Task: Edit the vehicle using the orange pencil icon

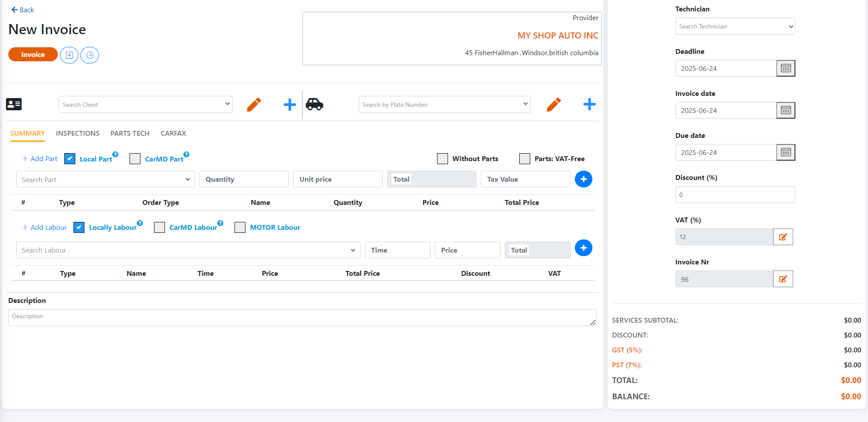Action: click(x=553, y=105)
